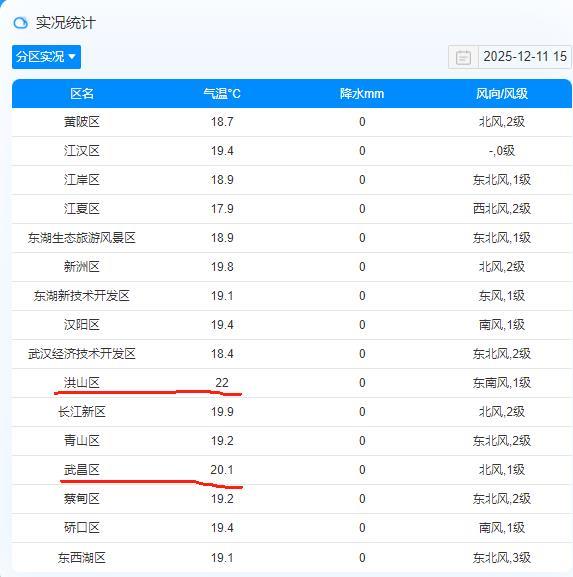This screenshot has width=573, height=577.
Task: Select the 汉阳区 row name
Action: [x=82, y=325]
